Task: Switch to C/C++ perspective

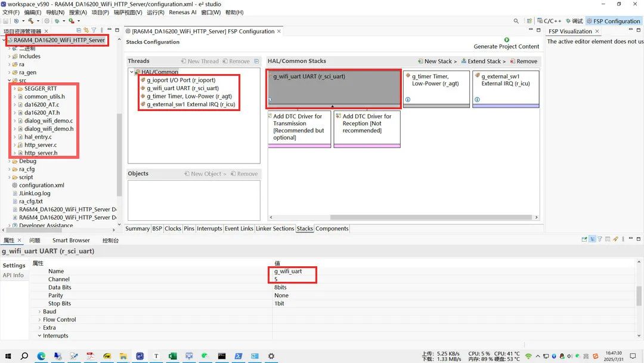Action: tap(549, 21)
